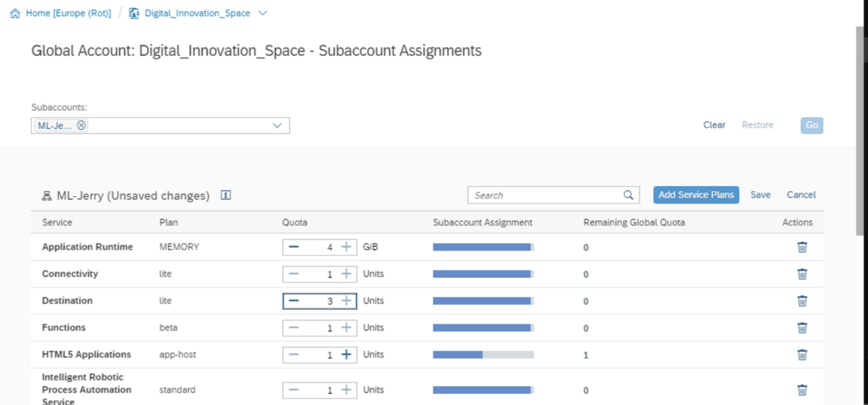Delete the Connectivity service plan
868x405 pixels.
click(802, 273)
